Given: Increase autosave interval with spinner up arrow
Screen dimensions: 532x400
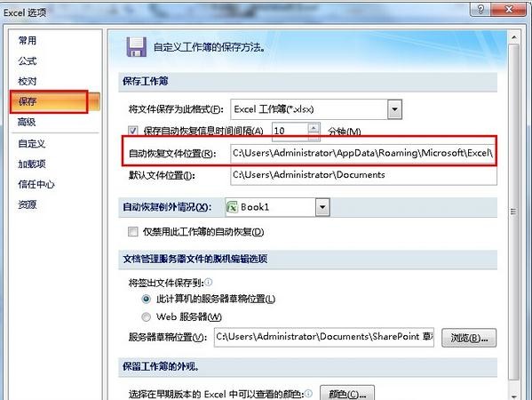Looking at the screenshot, I should point(314,128).
